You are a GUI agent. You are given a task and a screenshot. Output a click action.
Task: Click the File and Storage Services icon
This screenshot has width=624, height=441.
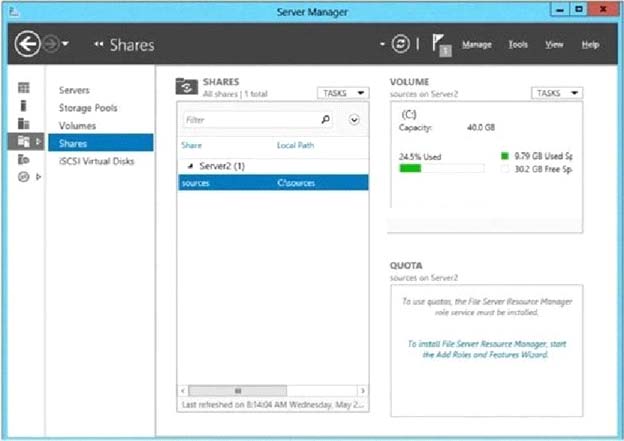(24, 142)
